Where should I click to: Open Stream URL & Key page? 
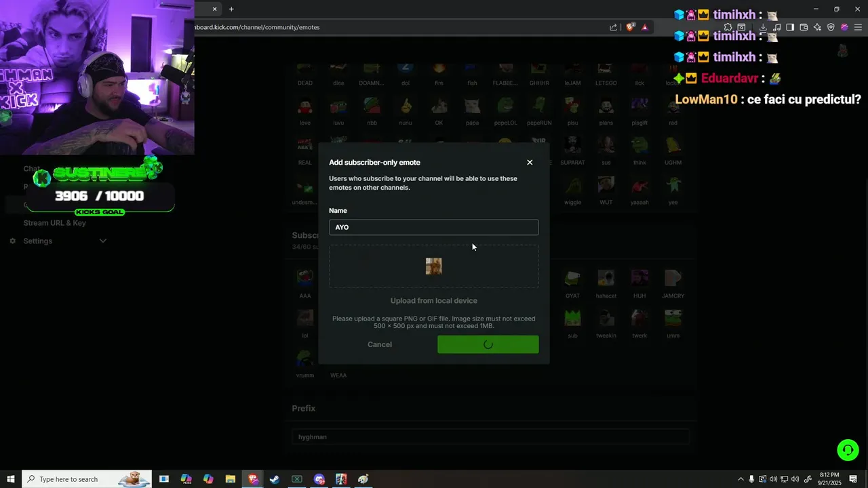[x=55, y=223]
